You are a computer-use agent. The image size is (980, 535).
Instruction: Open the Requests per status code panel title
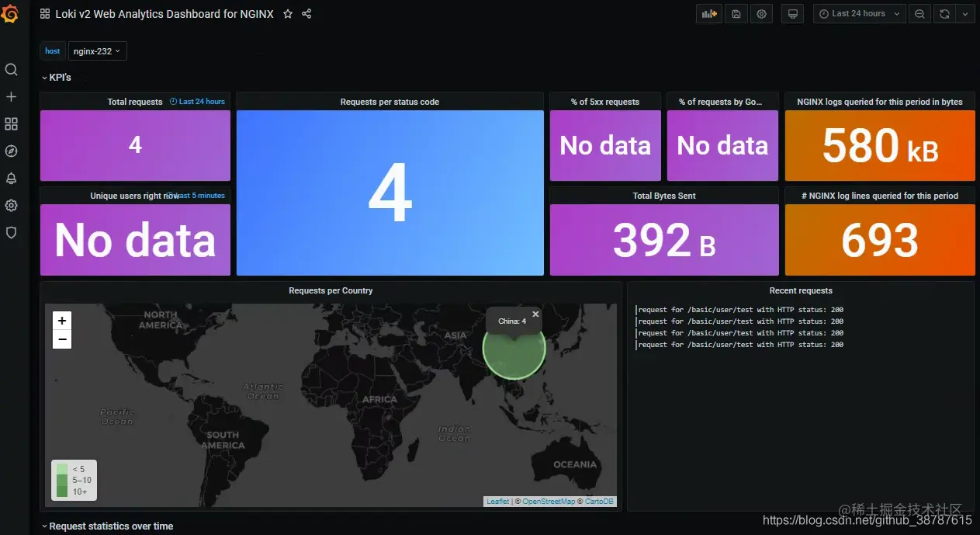point(390,102)
